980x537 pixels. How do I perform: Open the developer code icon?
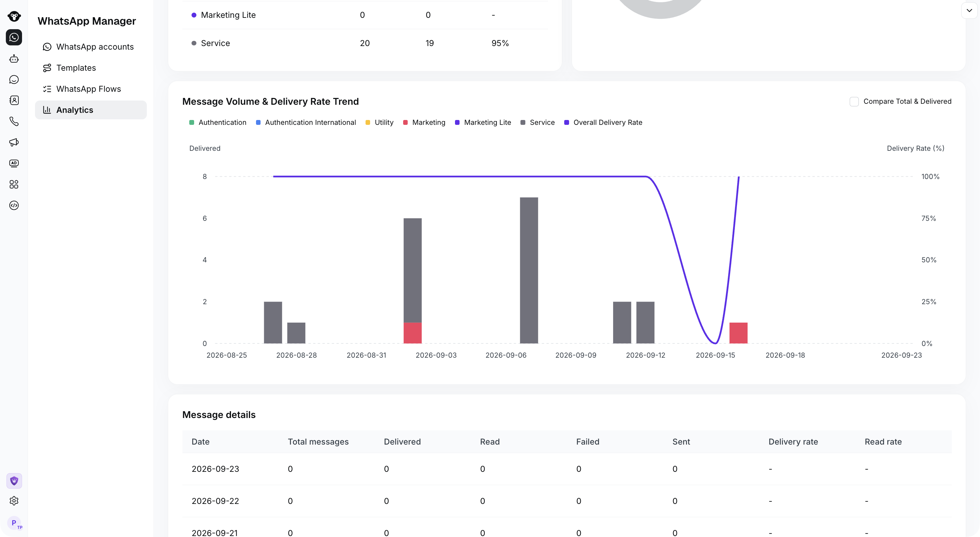coord(14,206)
